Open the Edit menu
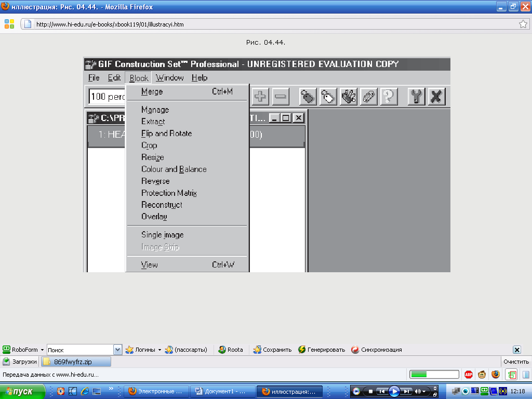This screenshot has height=399, width=532. click(x=114, y=78)
